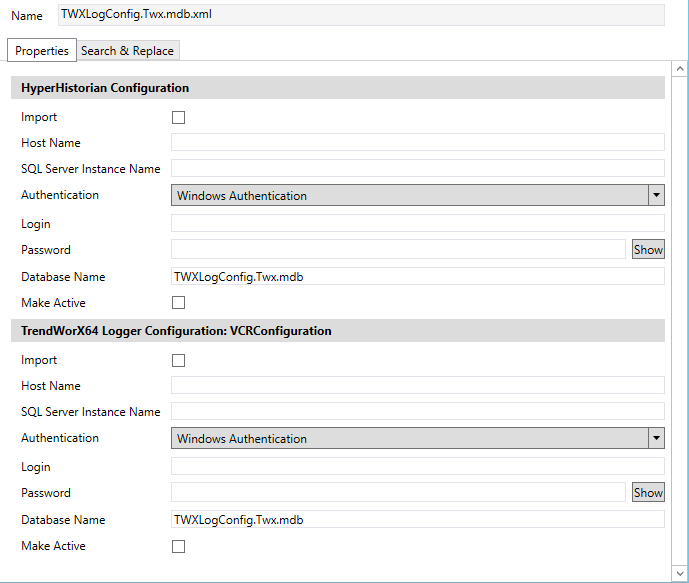This screenshot has width=689, height=583.
Task: Focus the HyperHistorian Host Name field
Action: [x=418, y=143]
